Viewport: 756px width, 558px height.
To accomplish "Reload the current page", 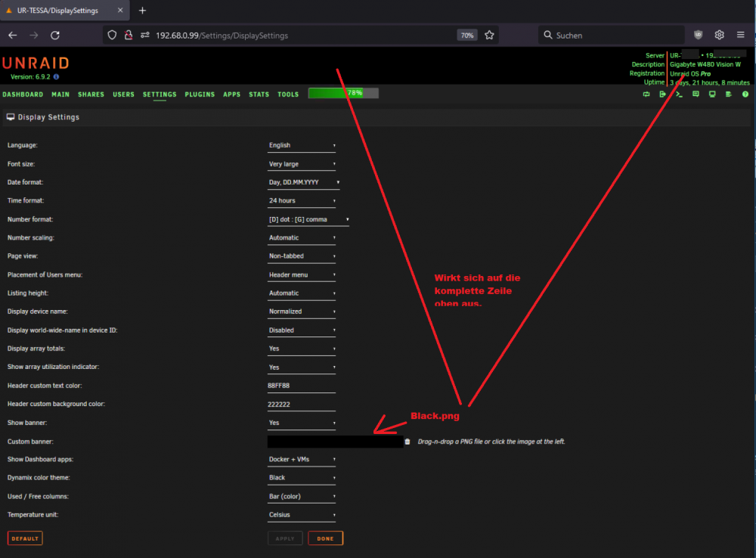I will pos(55,36).
